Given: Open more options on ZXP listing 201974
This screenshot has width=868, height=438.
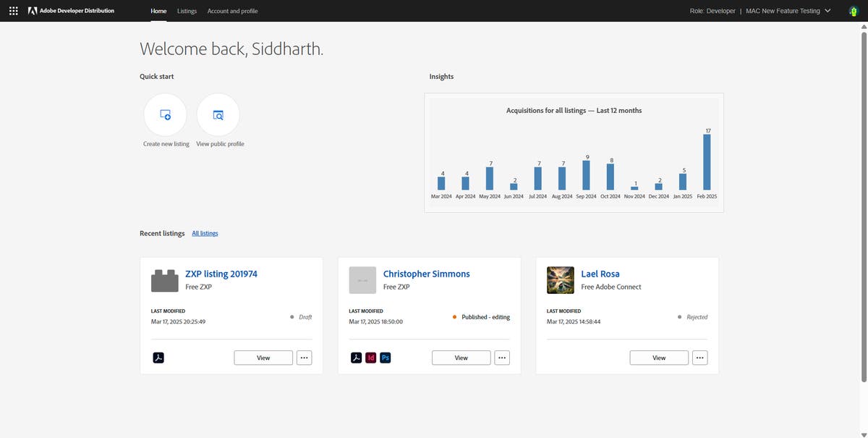Looking at the screenshot, I should click(x=305, y=358).
